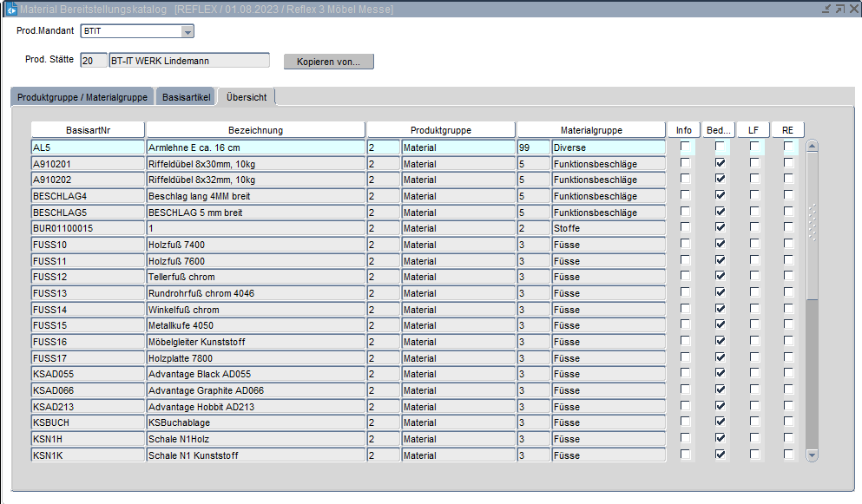862x504 pixels.
Task: Open the Basisartikel tab
Action: 186,97
